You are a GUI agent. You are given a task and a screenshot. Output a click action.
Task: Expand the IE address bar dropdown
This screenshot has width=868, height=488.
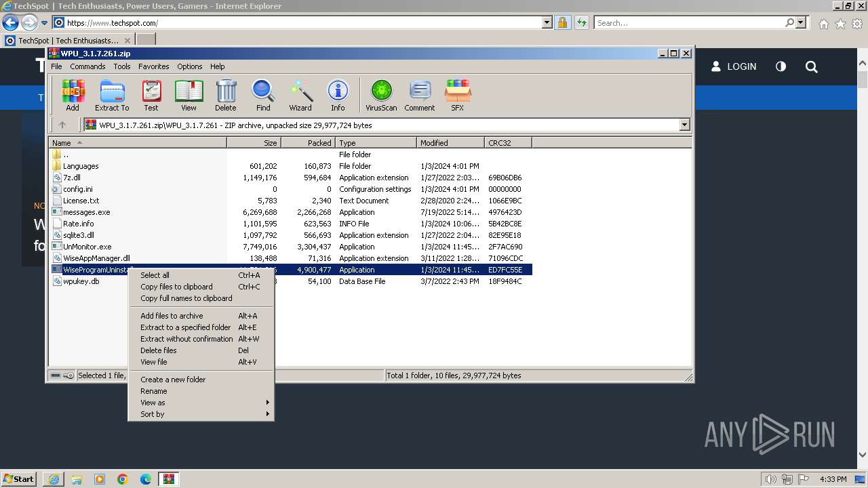click(x=547, y=22)
